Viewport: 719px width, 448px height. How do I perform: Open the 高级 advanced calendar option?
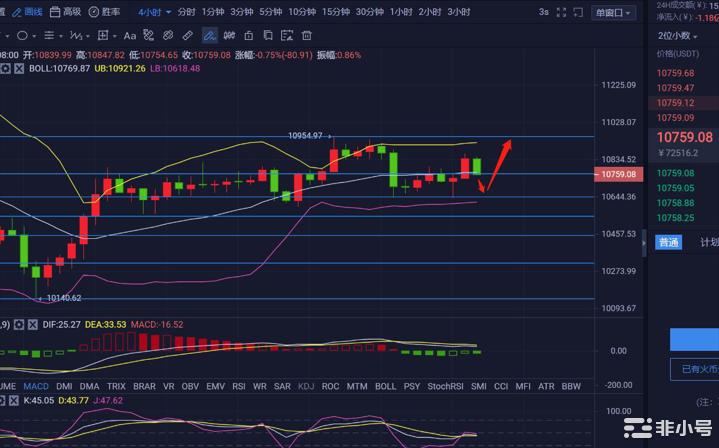click(x=65, y=12)
